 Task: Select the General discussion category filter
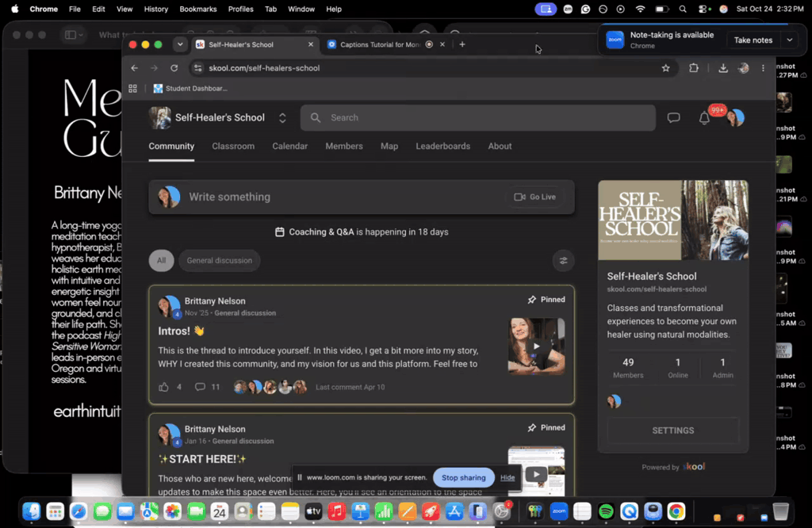(220, 261)
